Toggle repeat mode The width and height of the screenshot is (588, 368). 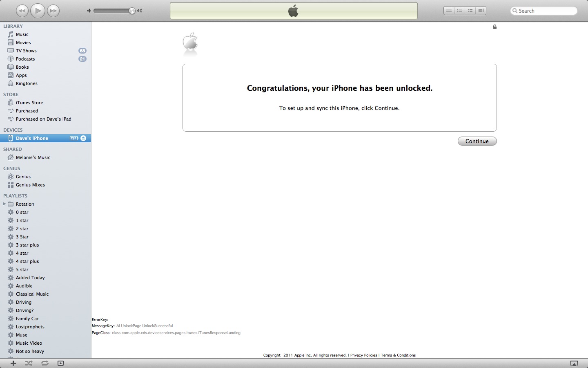pyautogui.click(x=45, y=363)
